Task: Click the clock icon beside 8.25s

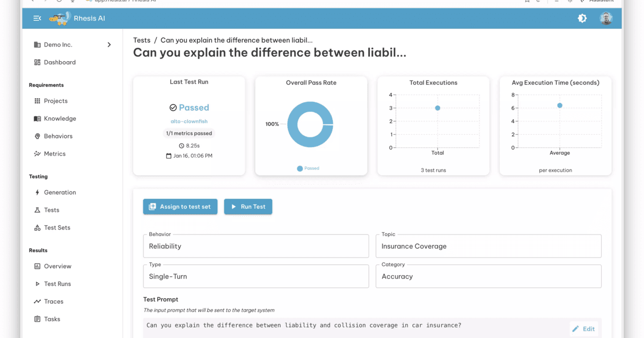Action: coord(181,145)
